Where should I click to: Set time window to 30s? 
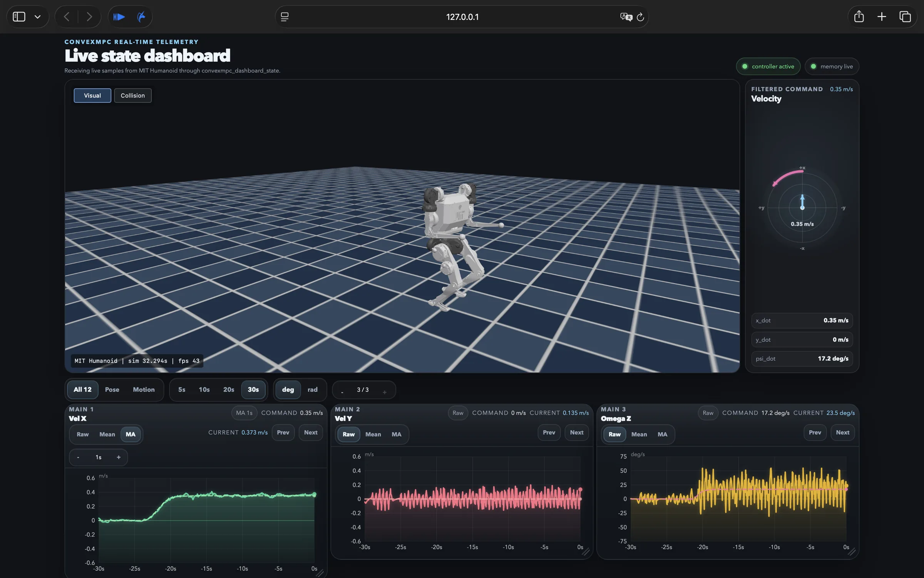click(x=253, y=390)
